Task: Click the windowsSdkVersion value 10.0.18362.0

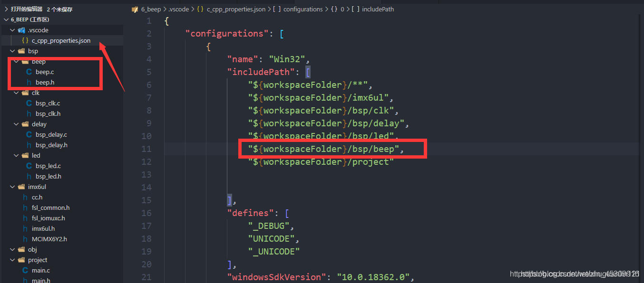Action: click(x=372, y=277)
